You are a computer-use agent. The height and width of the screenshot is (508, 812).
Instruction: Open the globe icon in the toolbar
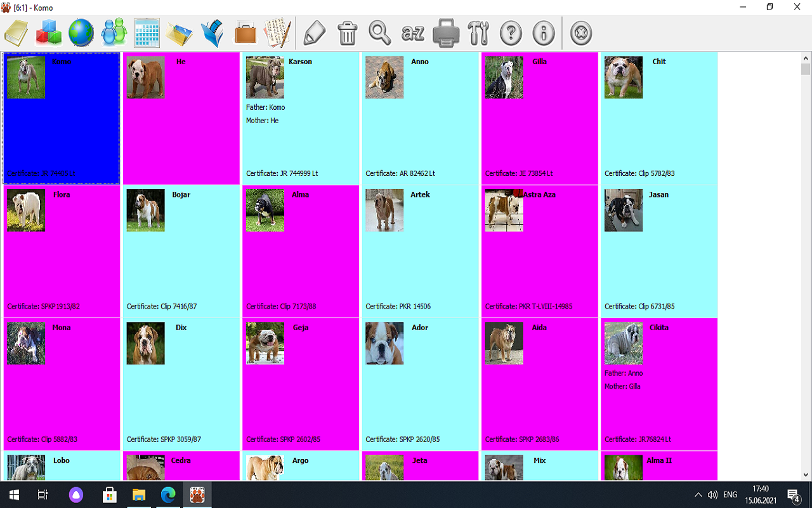pyautogui.click(x=81, y=32)
